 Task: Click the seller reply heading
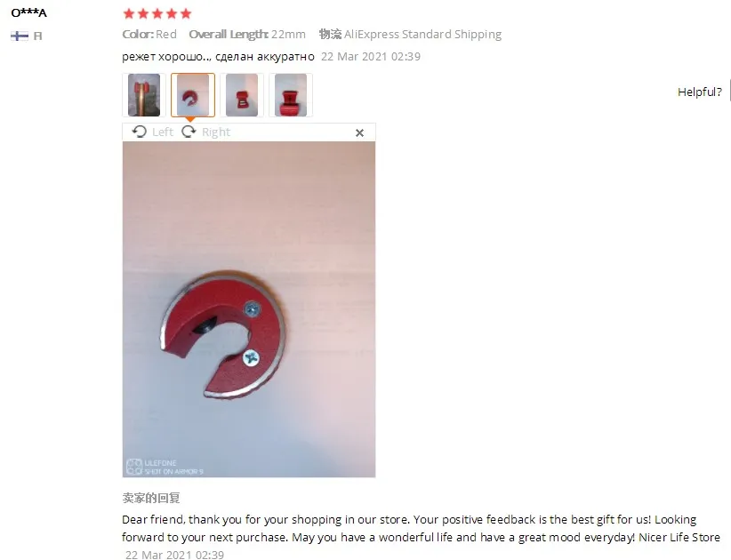151,498
